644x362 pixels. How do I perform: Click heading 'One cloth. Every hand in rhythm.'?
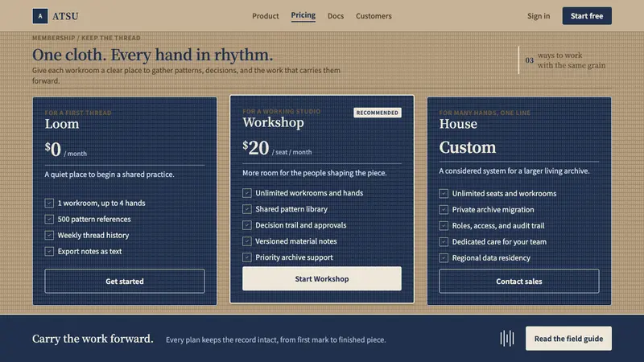coord(152,55)
